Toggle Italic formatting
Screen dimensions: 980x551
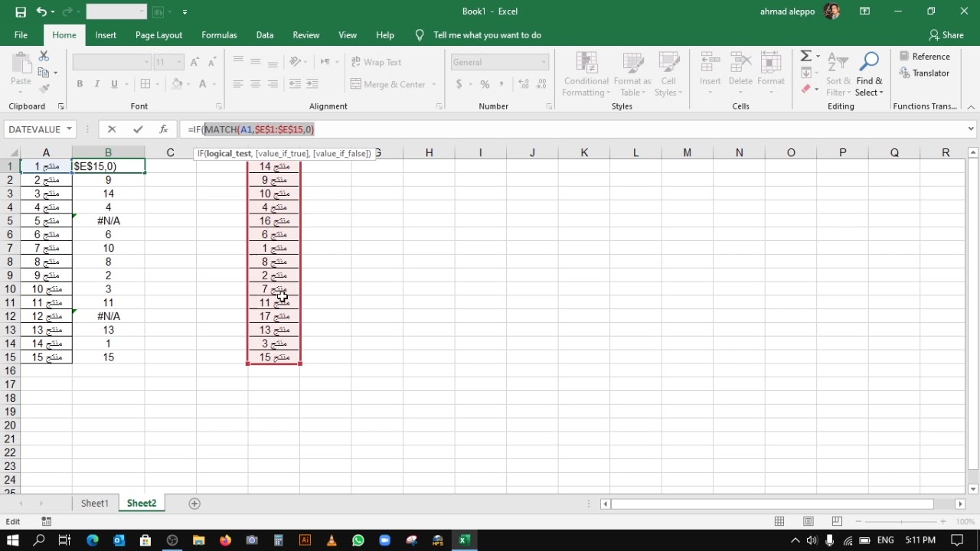[x=97, y=84]
